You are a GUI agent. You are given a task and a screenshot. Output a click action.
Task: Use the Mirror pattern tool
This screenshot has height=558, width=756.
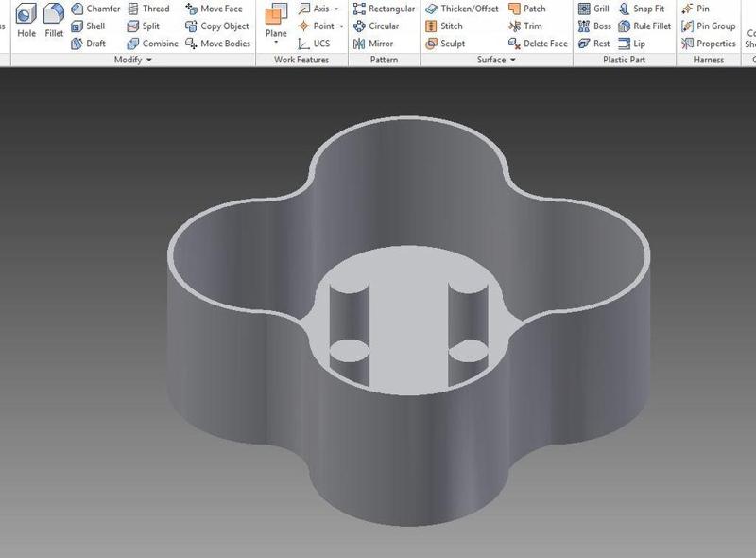(x=373, y=44)
